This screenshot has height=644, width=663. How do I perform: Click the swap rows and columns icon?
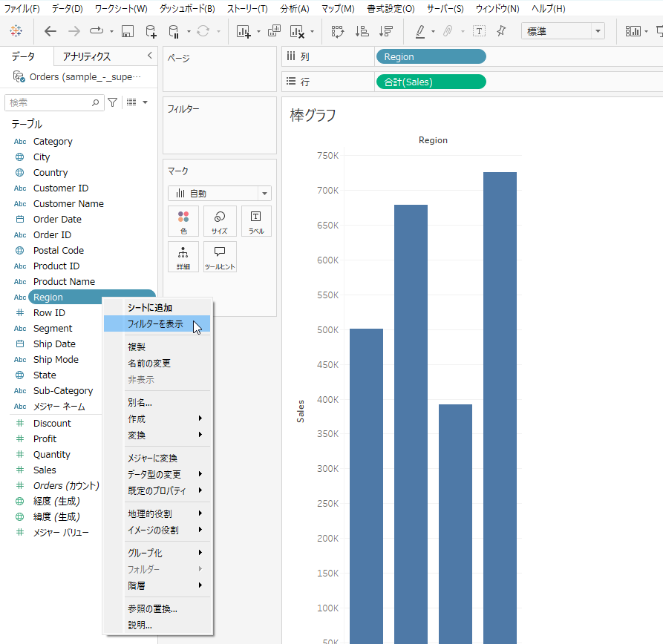[x=339, y=31]
